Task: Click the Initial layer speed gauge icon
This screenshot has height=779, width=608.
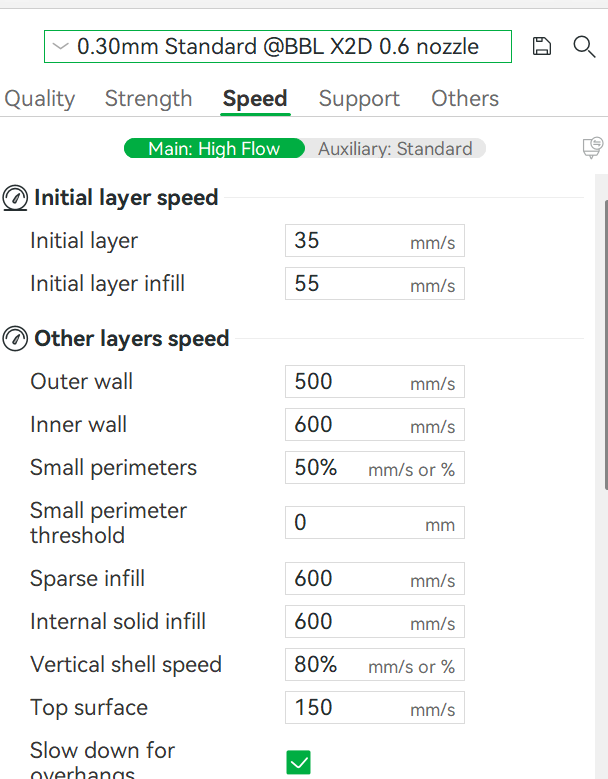Action: click(15, 198)
